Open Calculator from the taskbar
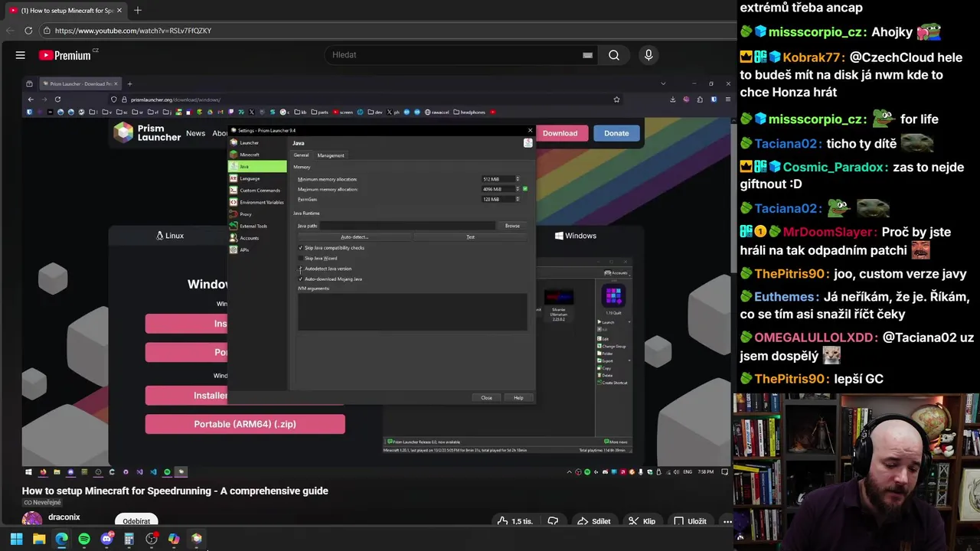The height and width of the screenshot is (551, 980). click(x=129, y=539)
